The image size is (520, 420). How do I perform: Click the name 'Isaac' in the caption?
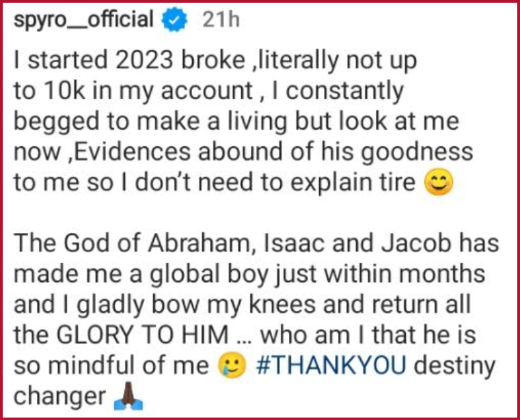294,243
